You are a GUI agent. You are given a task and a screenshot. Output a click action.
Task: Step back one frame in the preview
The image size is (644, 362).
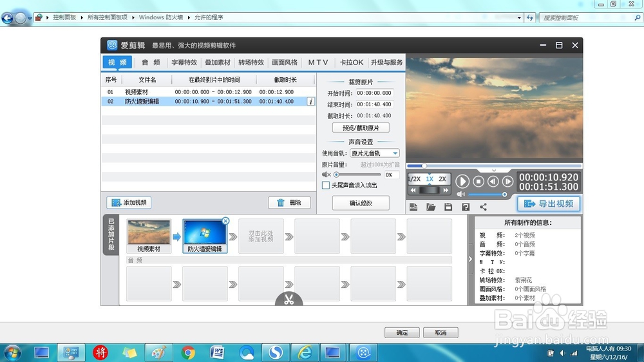(493, 181)
